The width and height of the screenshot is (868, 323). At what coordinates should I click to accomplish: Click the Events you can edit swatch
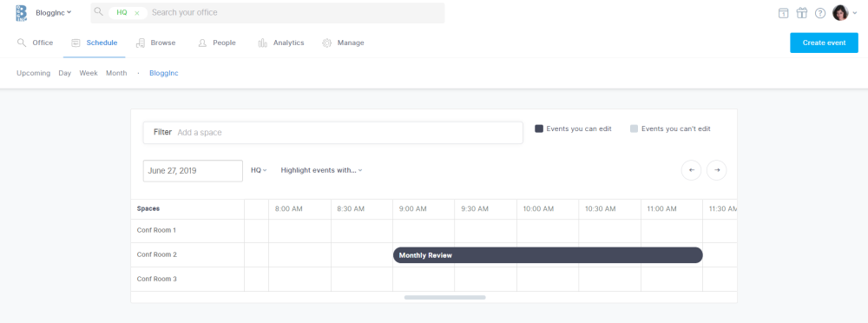[539, 129]
